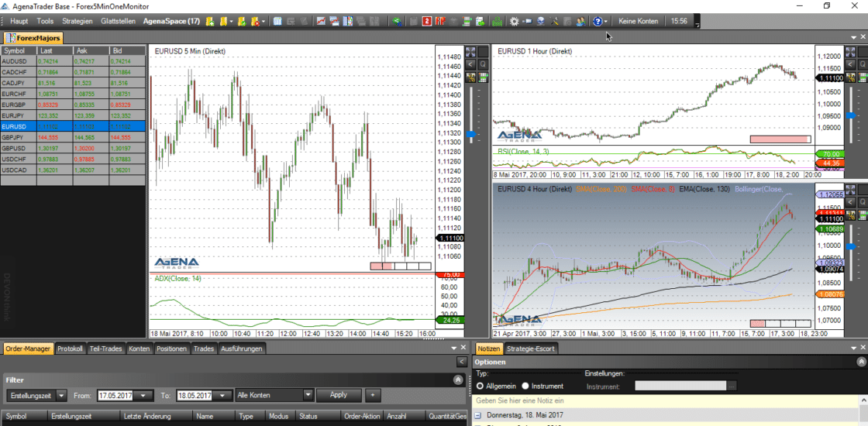Adjust the blue slider on 5 Min chart
This screenshot has height=426, width=868.
point(470,134)
